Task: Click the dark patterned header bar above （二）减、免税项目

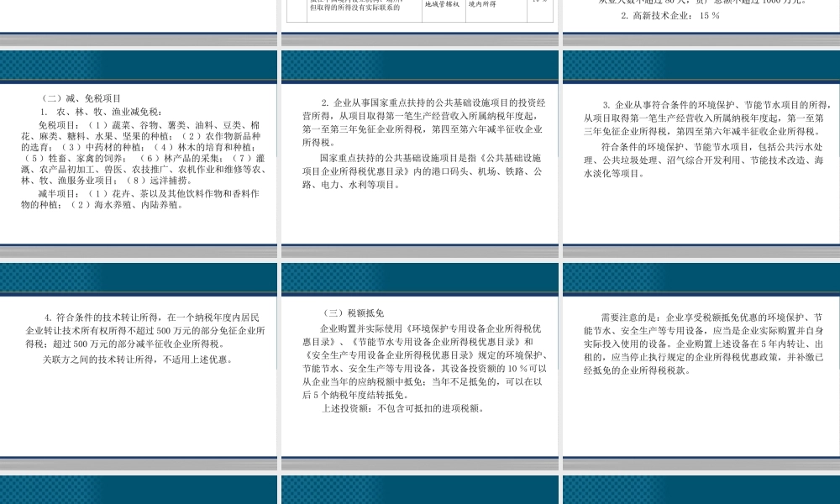Action: point(139,65)
